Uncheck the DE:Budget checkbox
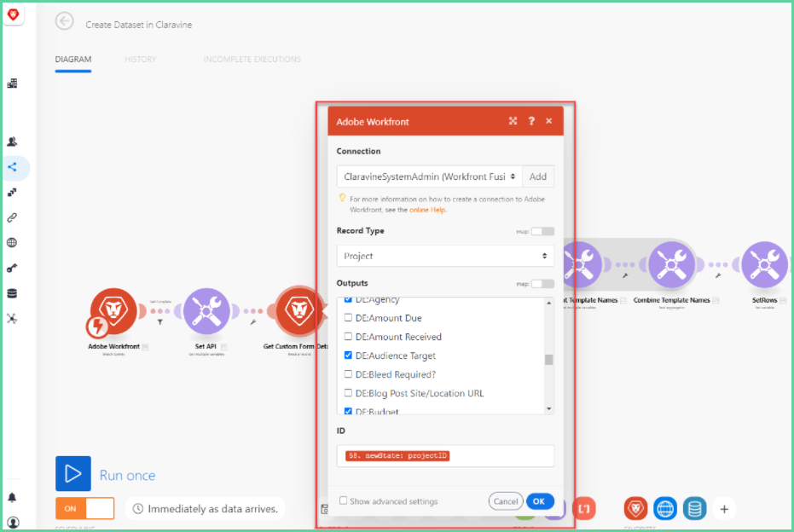 (x=348, y=411)
